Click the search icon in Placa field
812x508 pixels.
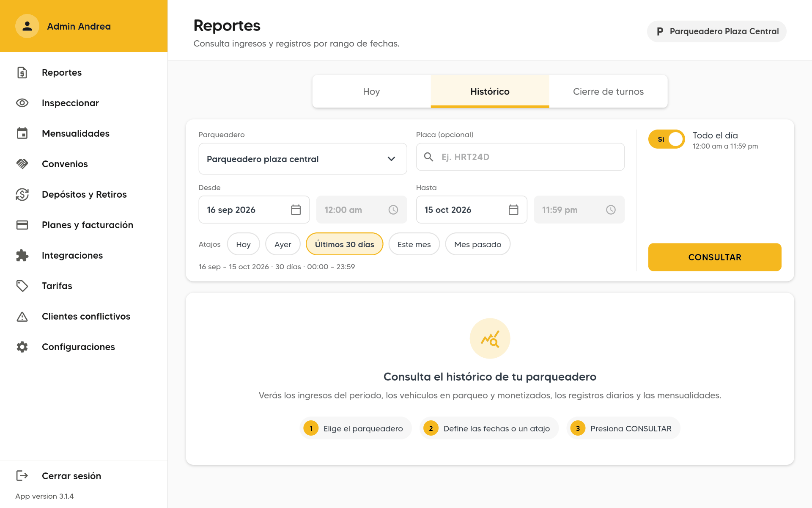pos(428,157)
